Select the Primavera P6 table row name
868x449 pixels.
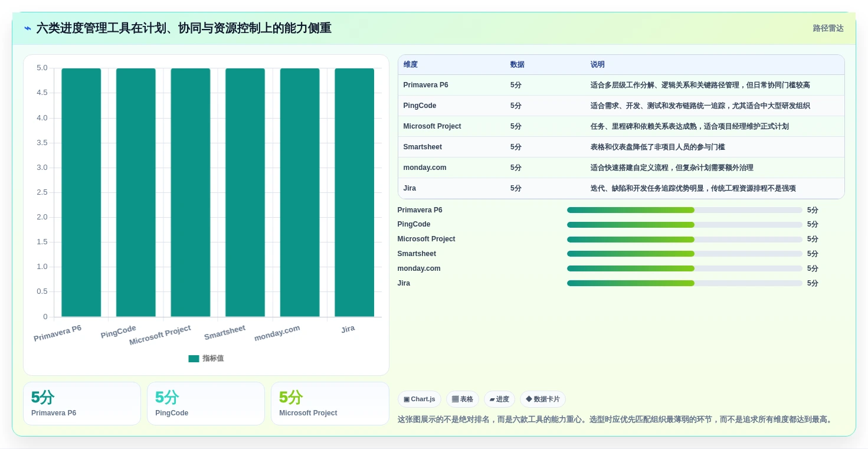425,85
